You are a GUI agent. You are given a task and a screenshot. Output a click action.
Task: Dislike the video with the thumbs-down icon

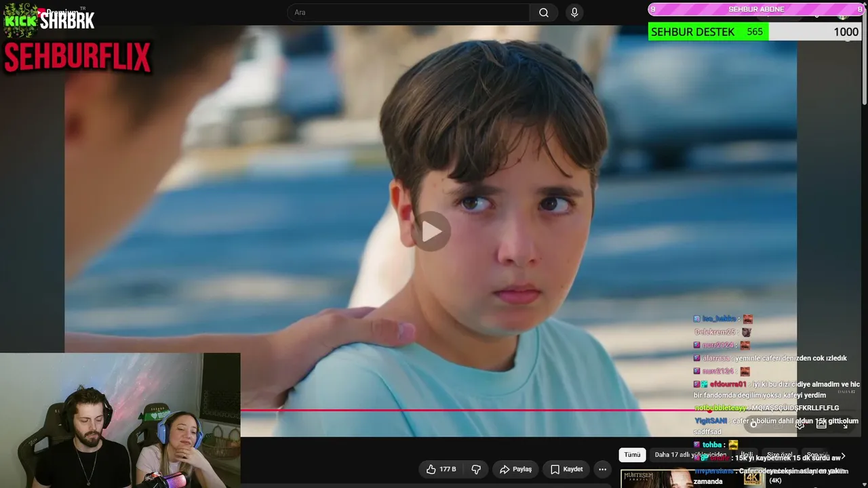click(x=476, y=469)
